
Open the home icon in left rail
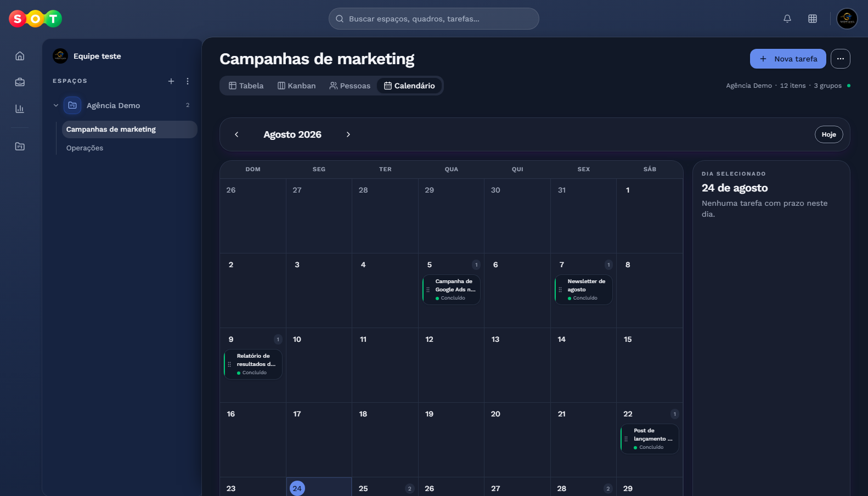pyautogui.click(x=20, y=56)
